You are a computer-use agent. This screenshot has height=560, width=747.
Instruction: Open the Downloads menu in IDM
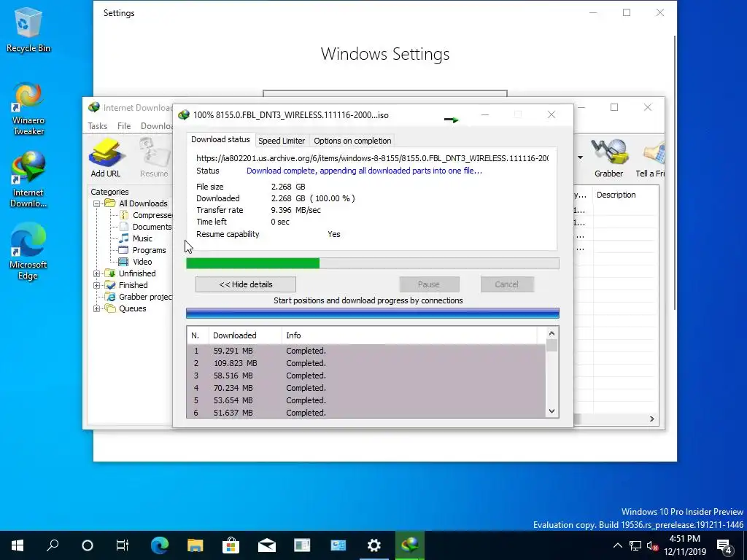click(156, 125)
